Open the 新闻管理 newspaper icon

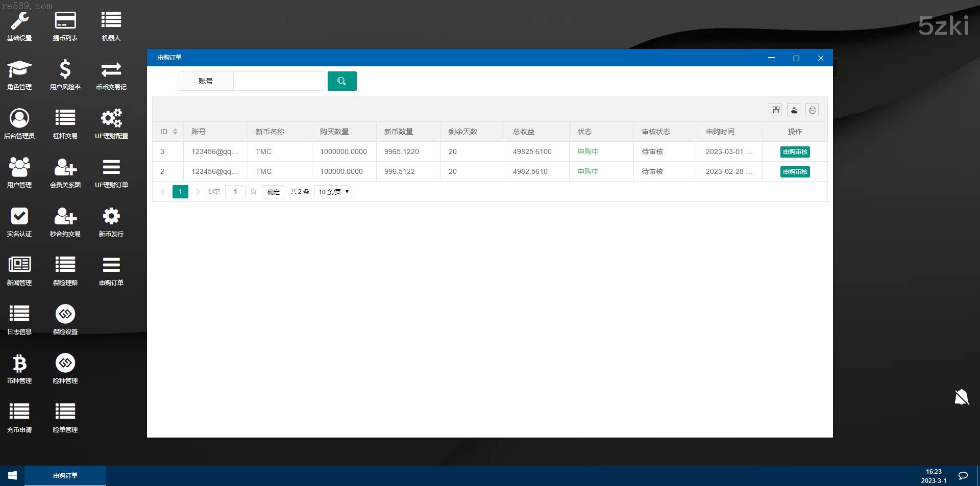pyautogui.click(x=19, y=265)
